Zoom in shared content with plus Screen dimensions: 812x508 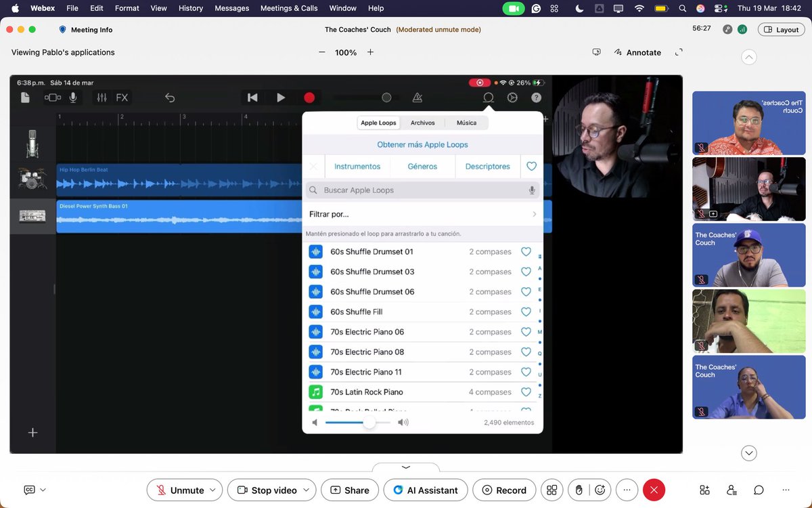click(x=370, y=52)
